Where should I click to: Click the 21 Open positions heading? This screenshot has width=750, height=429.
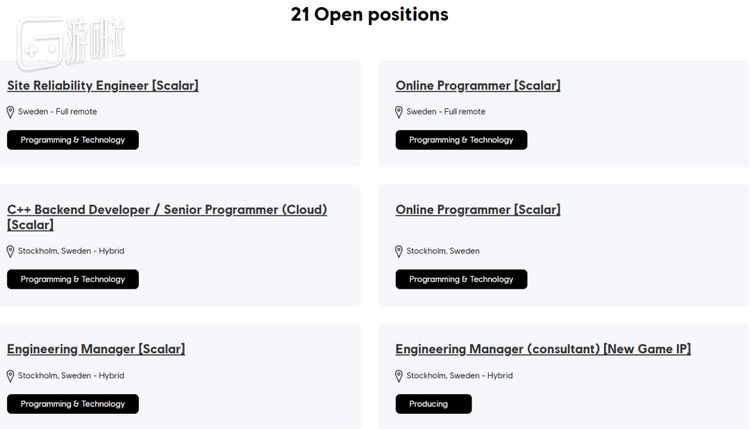point(370,15)
